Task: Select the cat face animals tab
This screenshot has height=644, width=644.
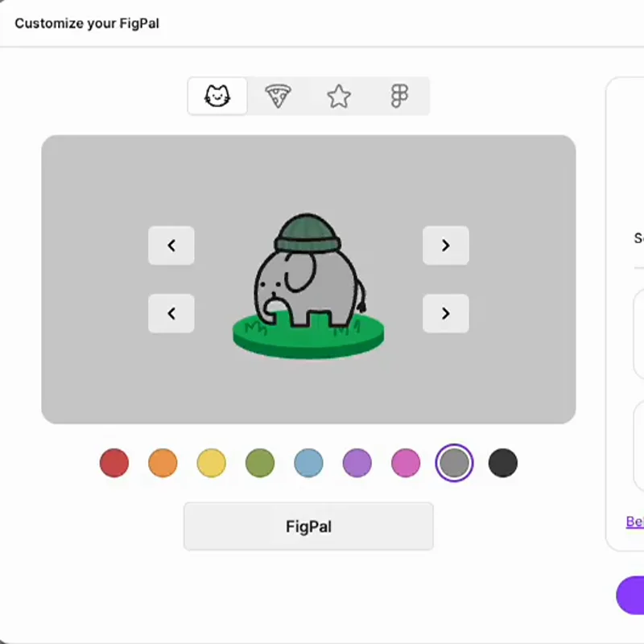Action: pos(217,96)
